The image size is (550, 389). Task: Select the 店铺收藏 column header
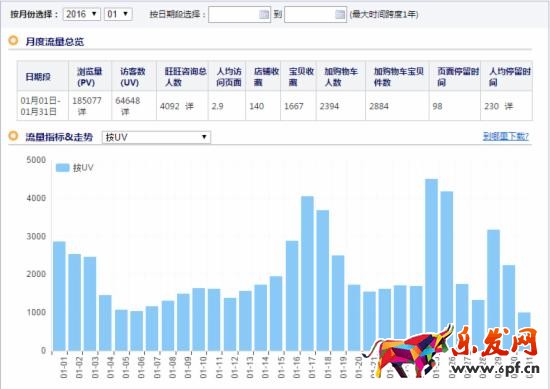(x=263, y=76)
